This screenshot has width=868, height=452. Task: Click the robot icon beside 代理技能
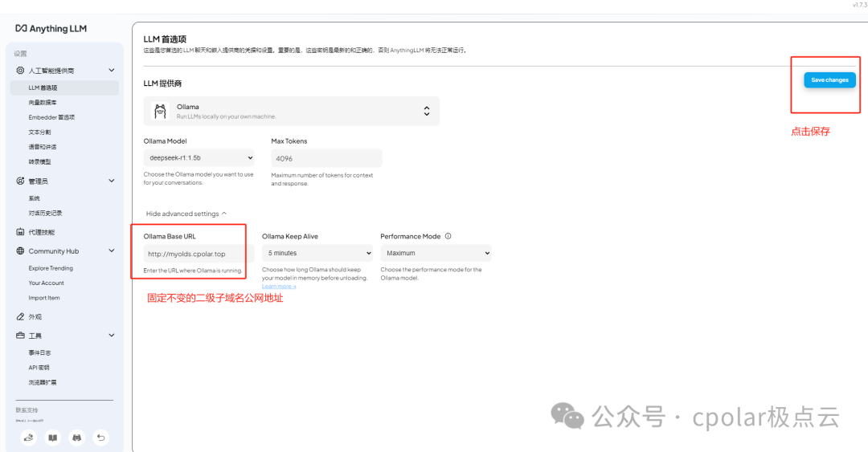[20, 232]
